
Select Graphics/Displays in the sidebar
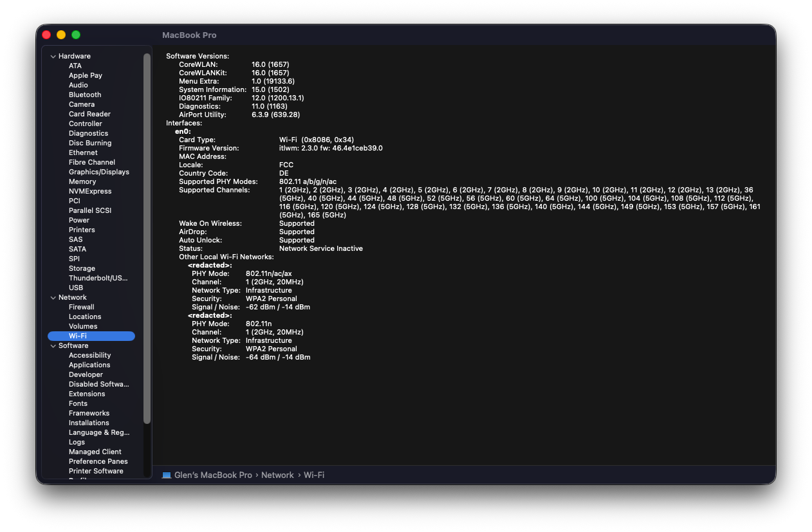99,172
